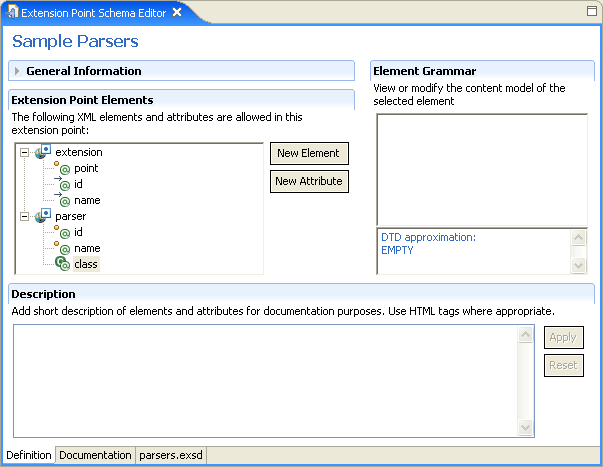The width and height of the screenshot is (603, 467).
Task: Click the extension element icon
Action: click(43, 152)
